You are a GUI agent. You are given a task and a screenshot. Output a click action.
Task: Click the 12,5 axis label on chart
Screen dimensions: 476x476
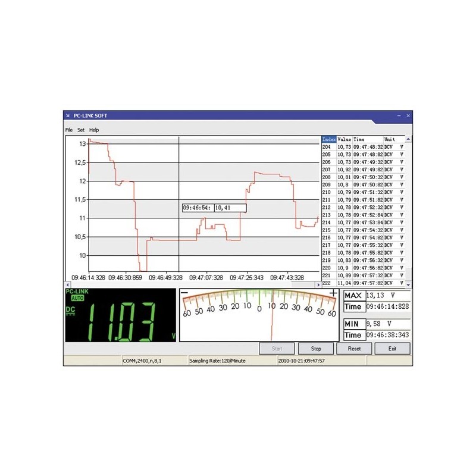pyautogui.click(x=80, y=162)
